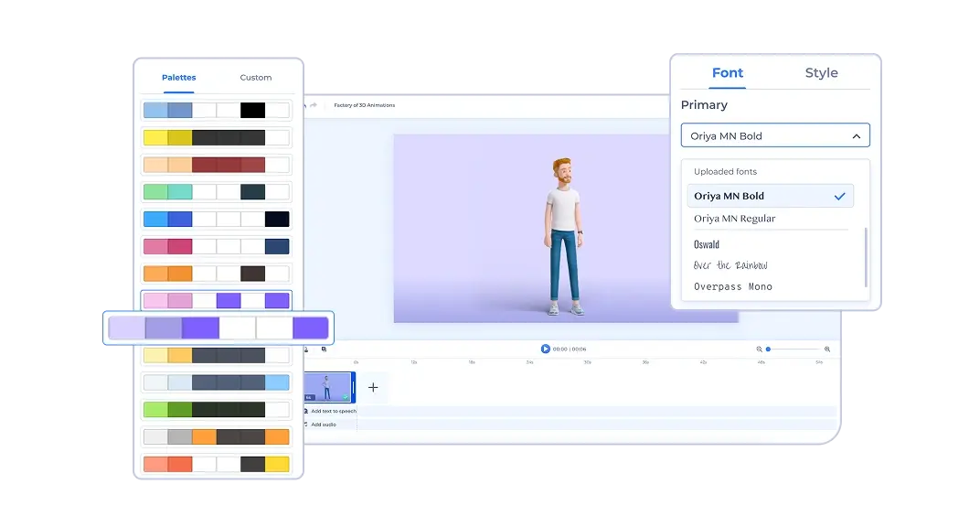Select the Over the Rainbow font
980x527 pixels.
click(730, 265)
